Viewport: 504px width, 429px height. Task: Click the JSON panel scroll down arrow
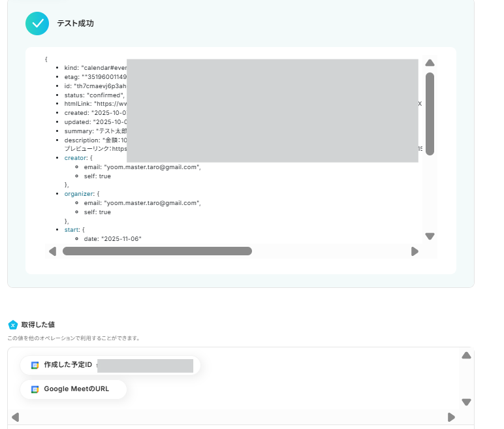[x=430, y=236]
